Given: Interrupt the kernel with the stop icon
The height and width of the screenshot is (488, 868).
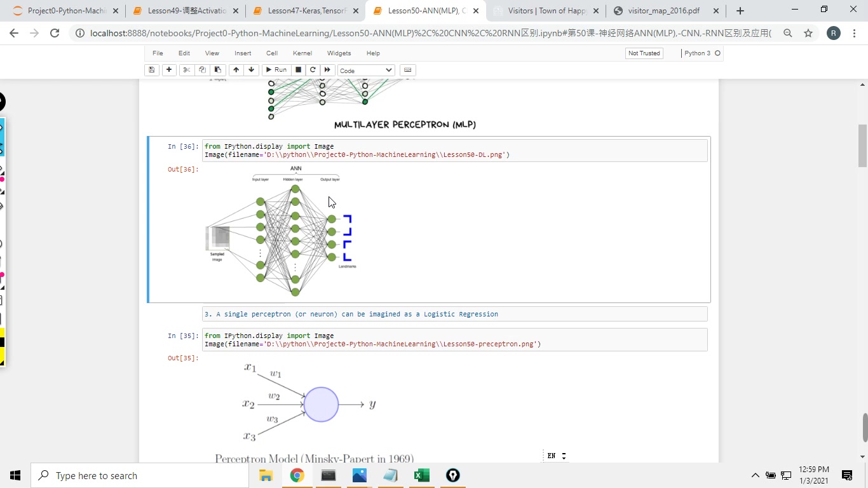Looking at the screenshot, I should (x=298, y=70).
